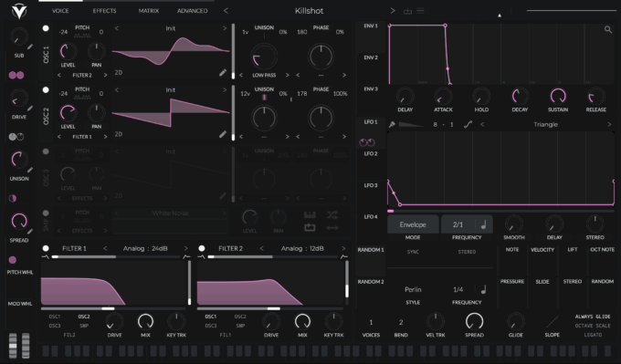Open the LFO Triangle shape selector

(545, 125)
